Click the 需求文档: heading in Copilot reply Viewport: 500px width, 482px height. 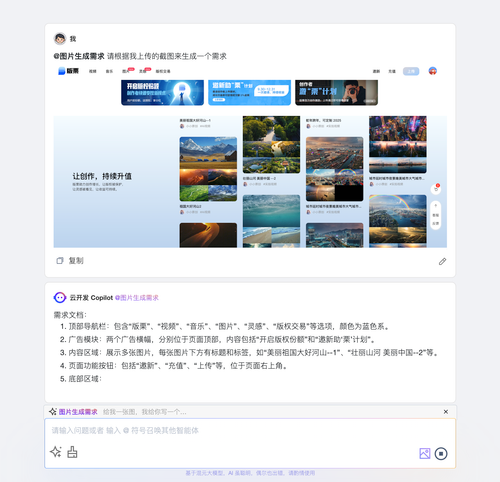coord(70,315)
